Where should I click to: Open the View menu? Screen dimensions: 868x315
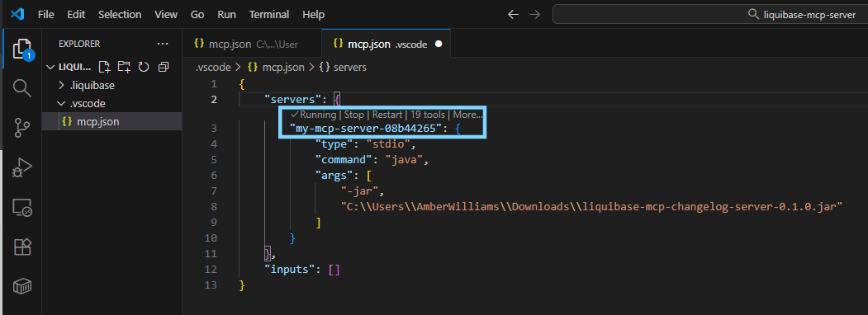166,14
